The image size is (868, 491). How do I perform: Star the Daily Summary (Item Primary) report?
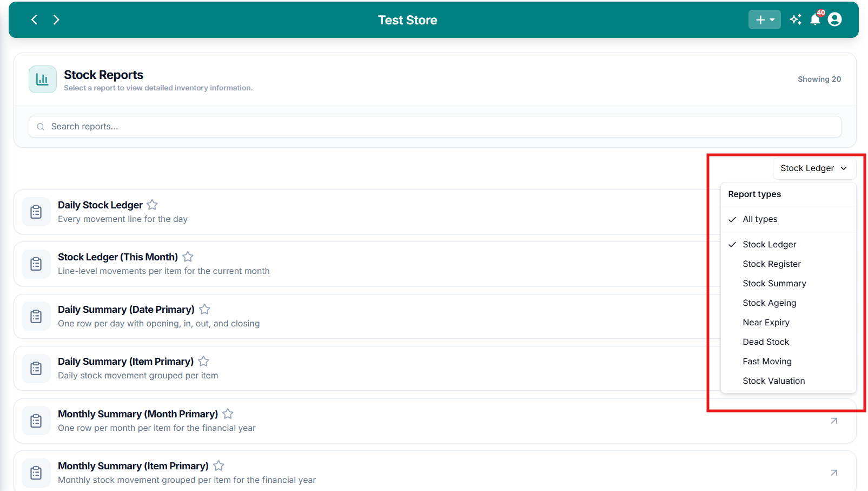pos(203,362)
